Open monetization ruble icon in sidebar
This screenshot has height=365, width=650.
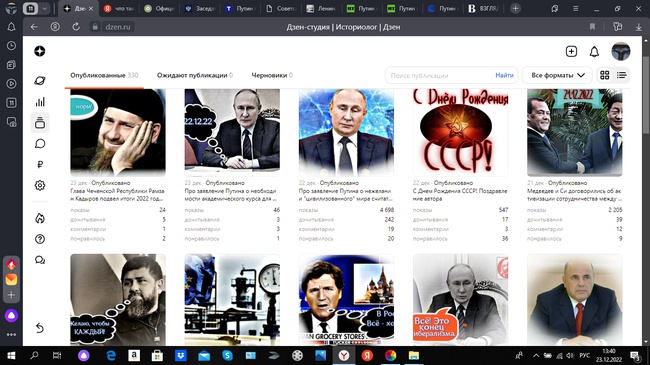[x=40, y=165]
